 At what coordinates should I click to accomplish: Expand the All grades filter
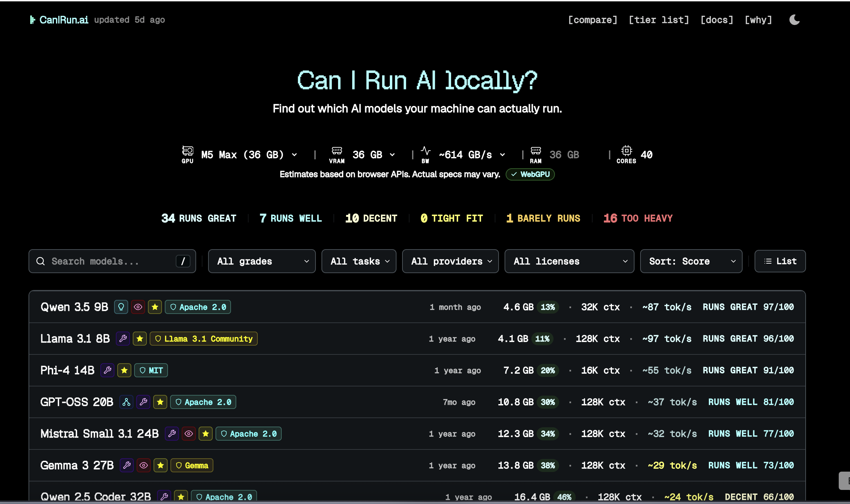click(262, 261)
